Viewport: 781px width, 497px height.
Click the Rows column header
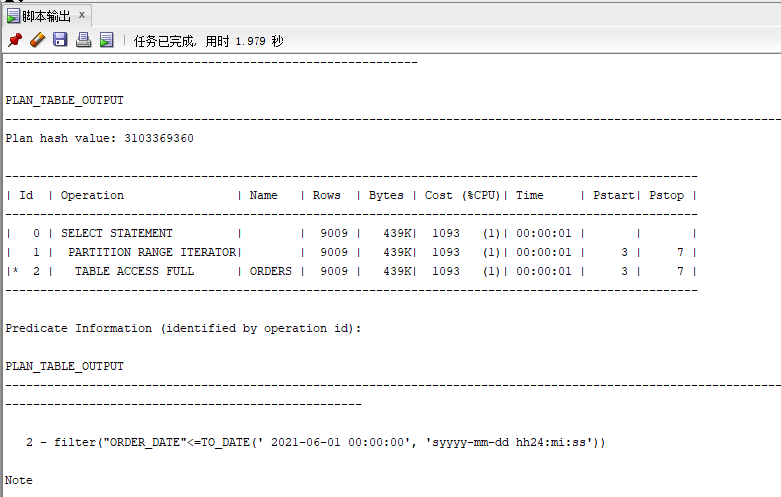[x=326, y=195]
